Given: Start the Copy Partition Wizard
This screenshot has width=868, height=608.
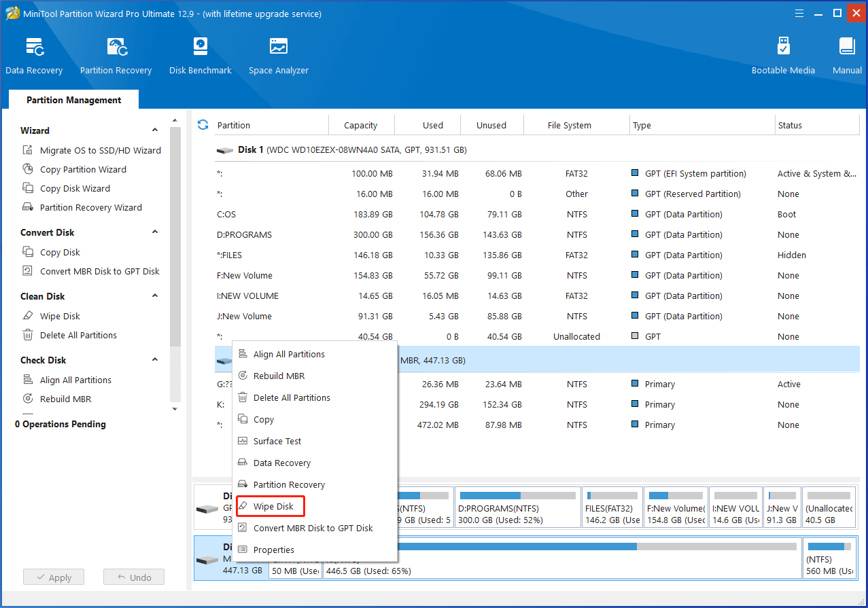Looking at the screenshot, I should click(74, 169).
